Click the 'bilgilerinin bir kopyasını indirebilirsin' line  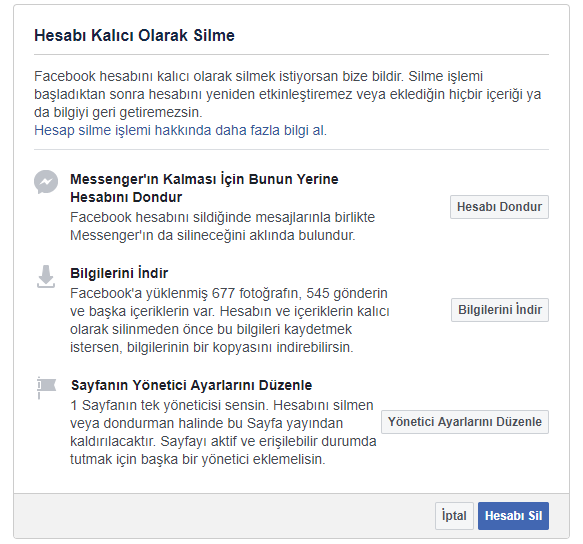(212, 347)
